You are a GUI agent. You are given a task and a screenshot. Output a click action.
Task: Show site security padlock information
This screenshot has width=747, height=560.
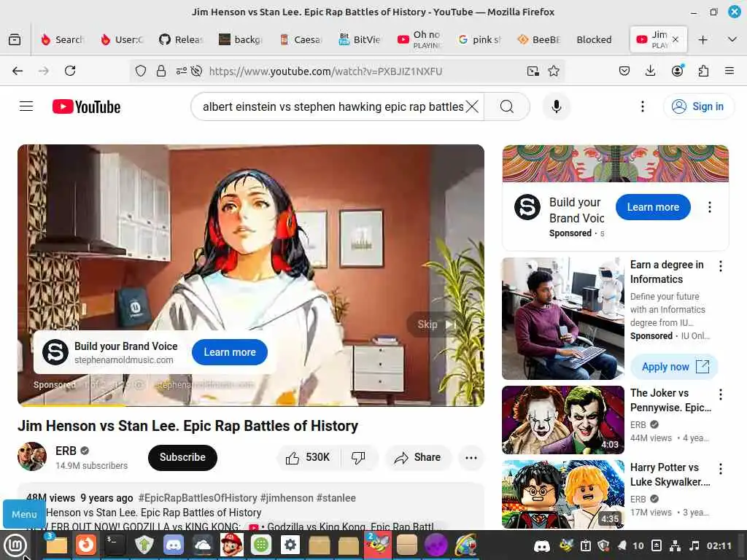click(x=161, y=71)
